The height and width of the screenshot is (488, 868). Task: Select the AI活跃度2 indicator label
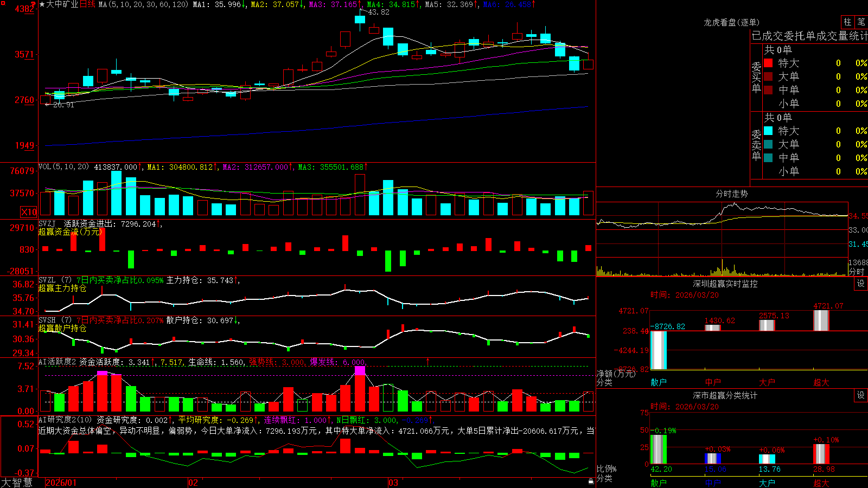coord(58,362)
